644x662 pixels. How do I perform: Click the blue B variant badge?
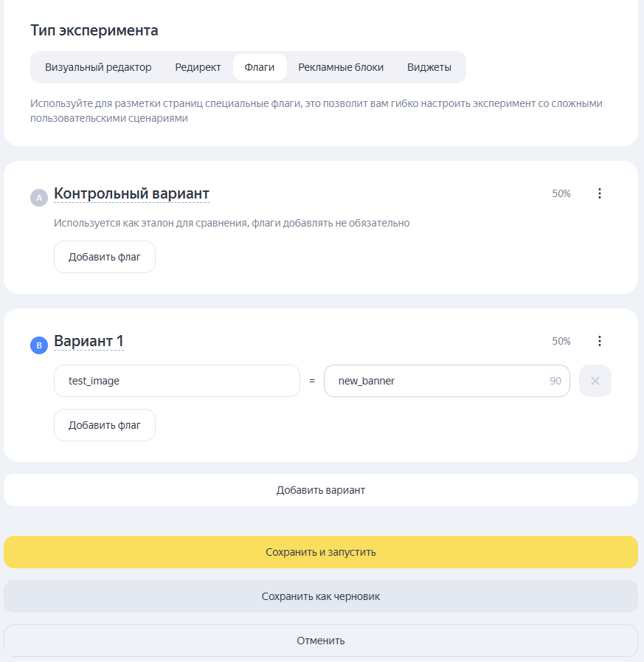click(x=39, y=345)
